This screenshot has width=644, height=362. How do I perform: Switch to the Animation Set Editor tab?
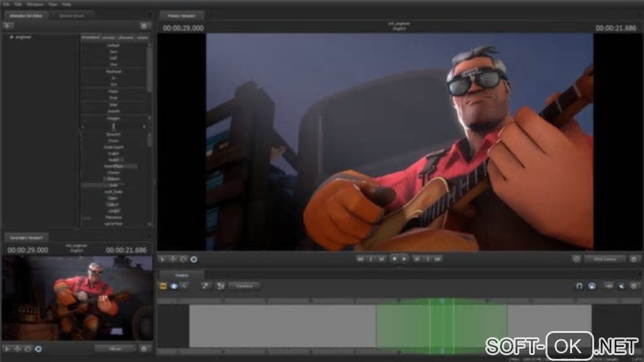26,16
